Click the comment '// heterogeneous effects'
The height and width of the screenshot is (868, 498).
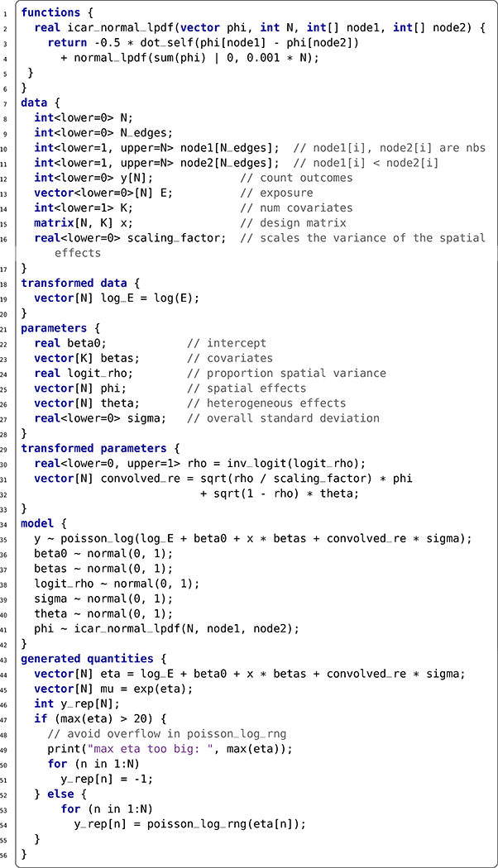coord(266,403)
